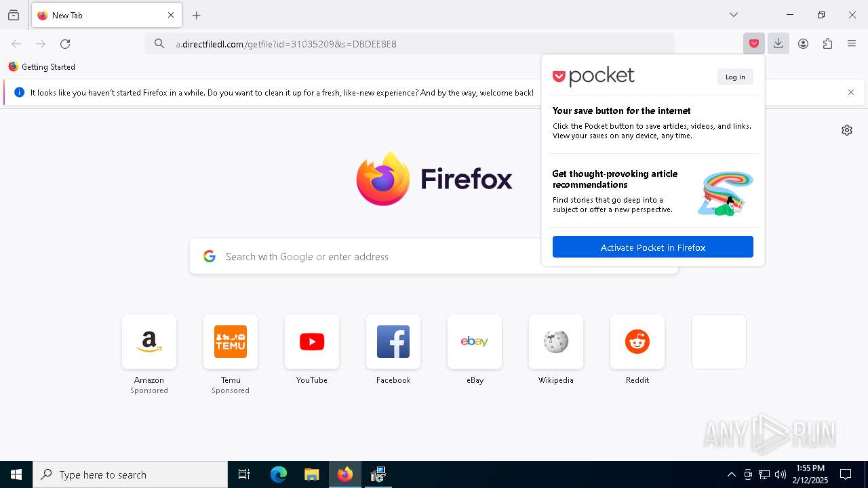Launch Microsoft Edge from taskbar
Screen dimensions: 868x488
(x=279, y=474)
